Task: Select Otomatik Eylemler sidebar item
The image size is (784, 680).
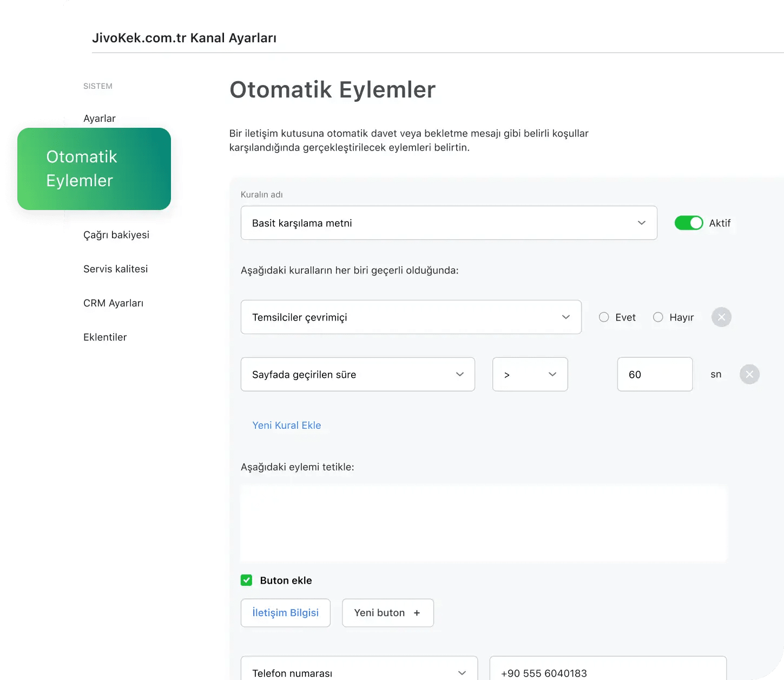Action: 94,169
